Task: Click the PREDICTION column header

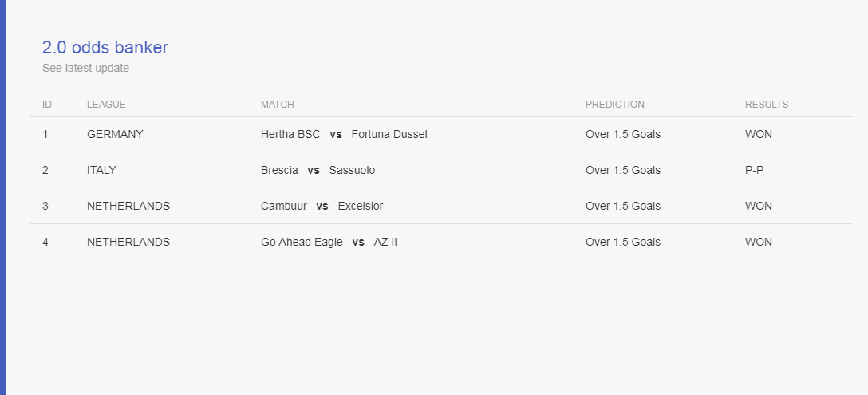Action: click(x=615, y=105)
